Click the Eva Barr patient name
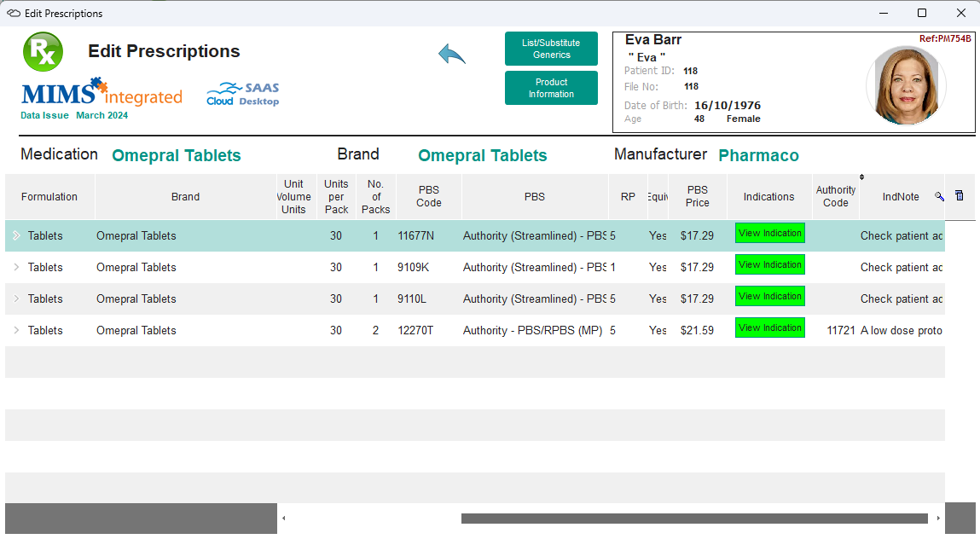Viewport: 980px width, 539px height. pos(653,39)
